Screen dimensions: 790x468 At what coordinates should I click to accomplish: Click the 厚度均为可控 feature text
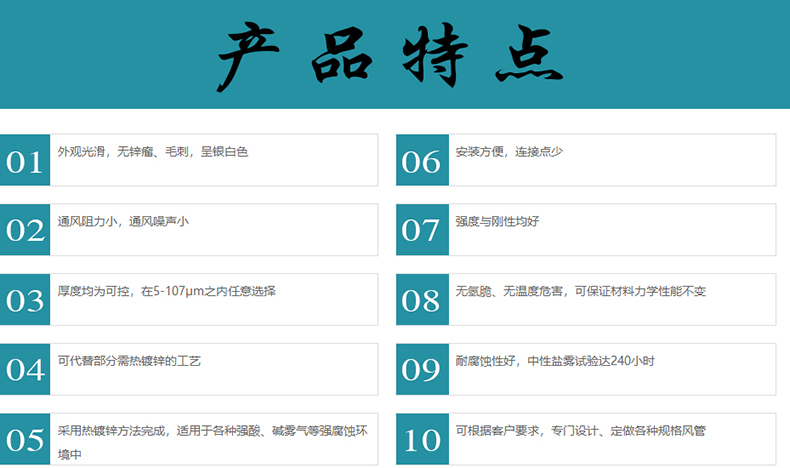pyautogui.click(x=166, y=291)
